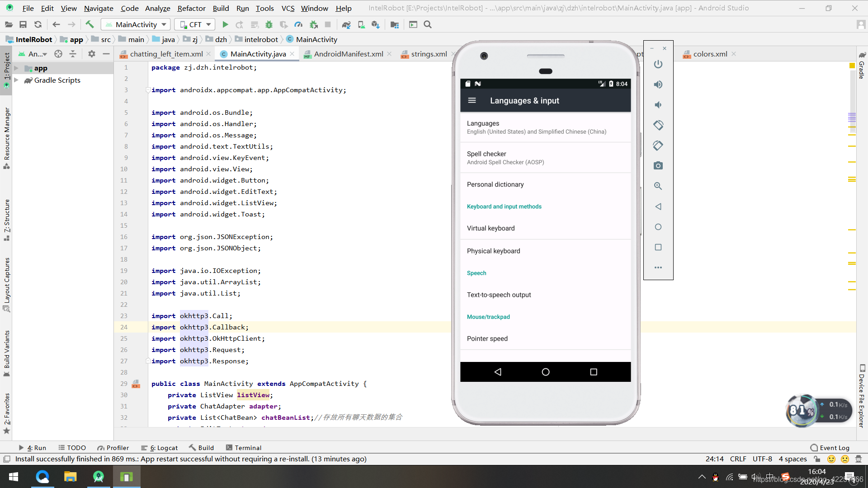Screen dimensions: 868x488
Task: Open the Android project view dropdown
Action: 33,54
